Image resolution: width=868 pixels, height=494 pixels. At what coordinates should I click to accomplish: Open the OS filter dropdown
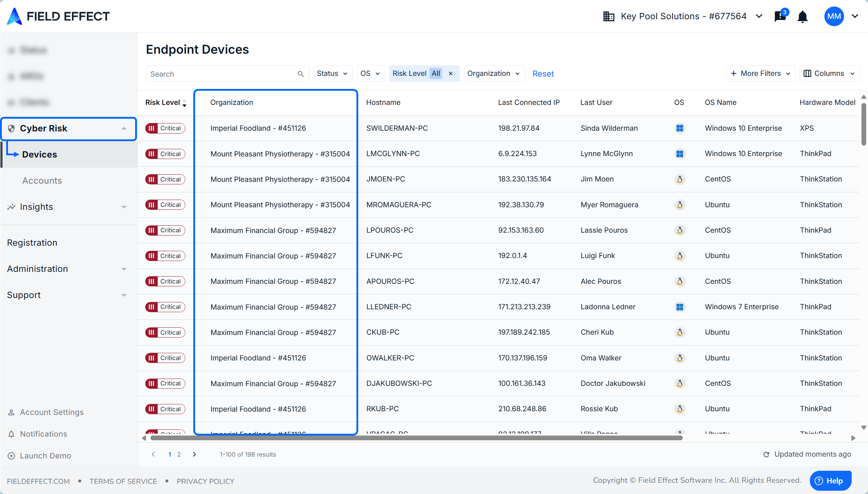[370, 74]
